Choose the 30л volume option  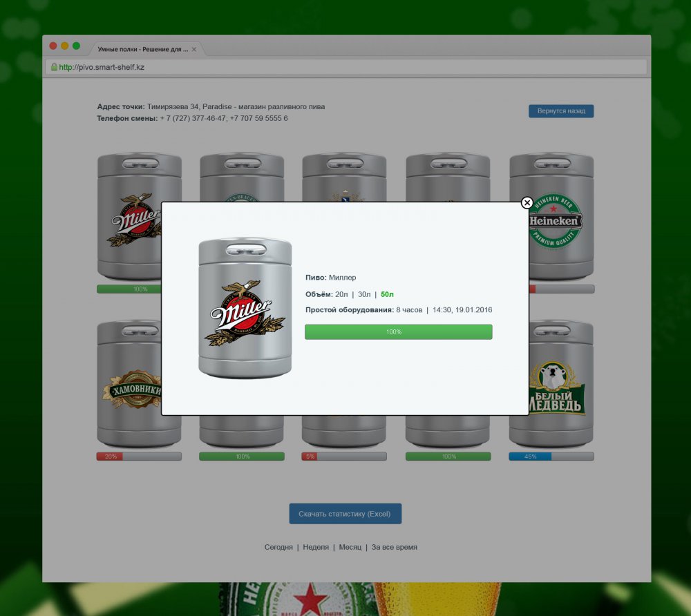pos(364,294)
